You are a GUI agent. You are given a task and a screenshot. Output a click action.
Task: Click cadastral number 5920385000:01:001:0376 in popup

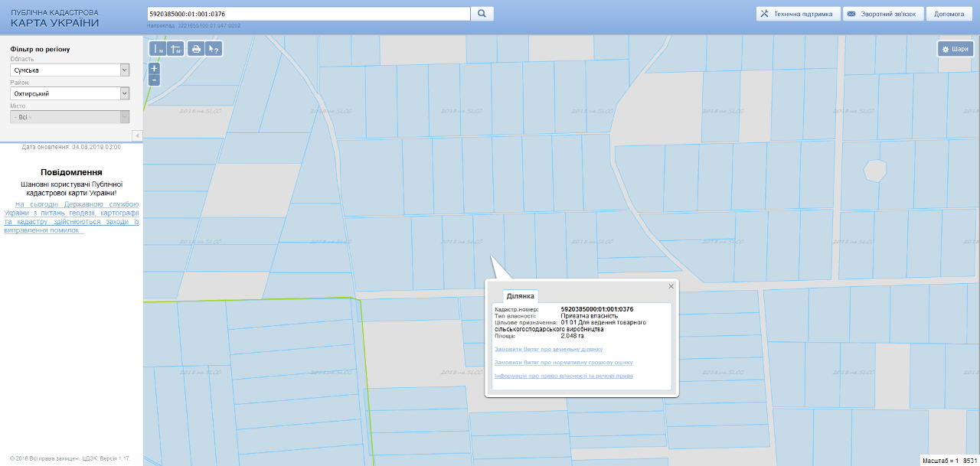pyautogui.click(x=597, y=309)
